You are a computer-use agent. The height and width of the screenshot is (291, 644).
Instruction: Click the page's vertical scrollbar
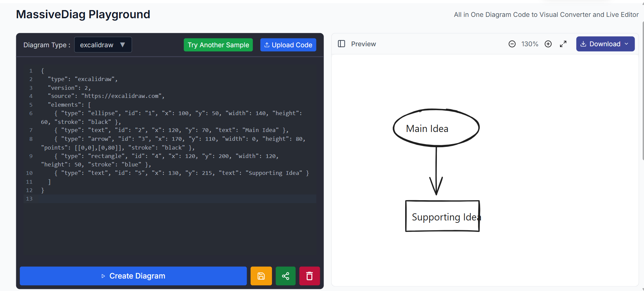(x=643, y=91)
